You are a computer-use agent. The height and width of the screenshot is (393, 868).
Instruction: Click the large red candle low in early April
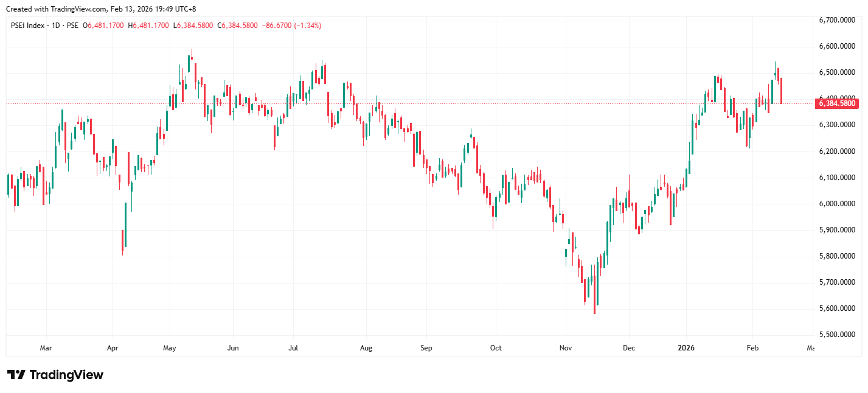point(122,240)
